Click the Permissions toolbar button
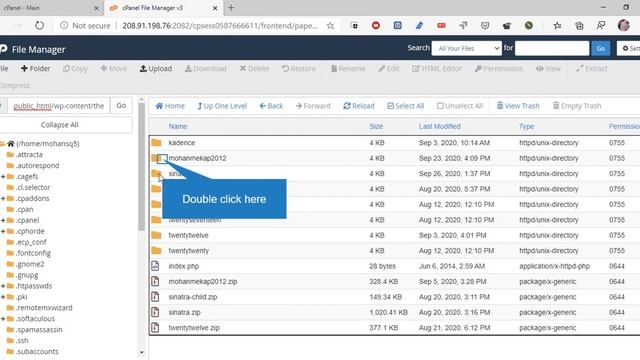 click(498, 69)
